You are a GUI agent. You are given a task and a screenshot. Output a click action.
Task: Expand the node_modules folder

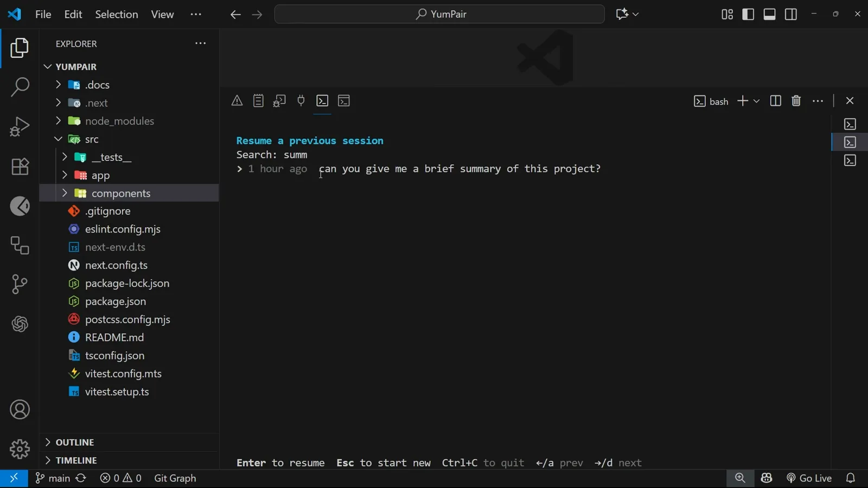pyautogui.click(x=129, y=121)
